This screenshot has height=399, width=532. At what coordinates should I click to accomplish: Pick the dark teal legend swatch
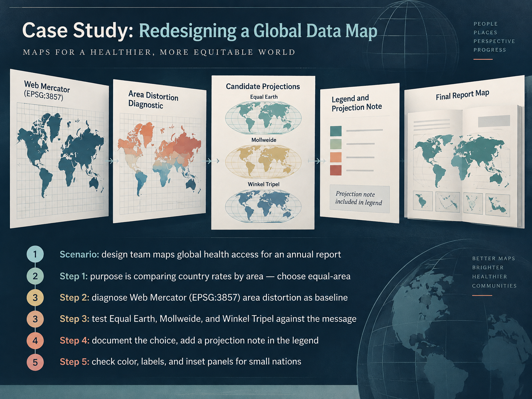point(336,131)
